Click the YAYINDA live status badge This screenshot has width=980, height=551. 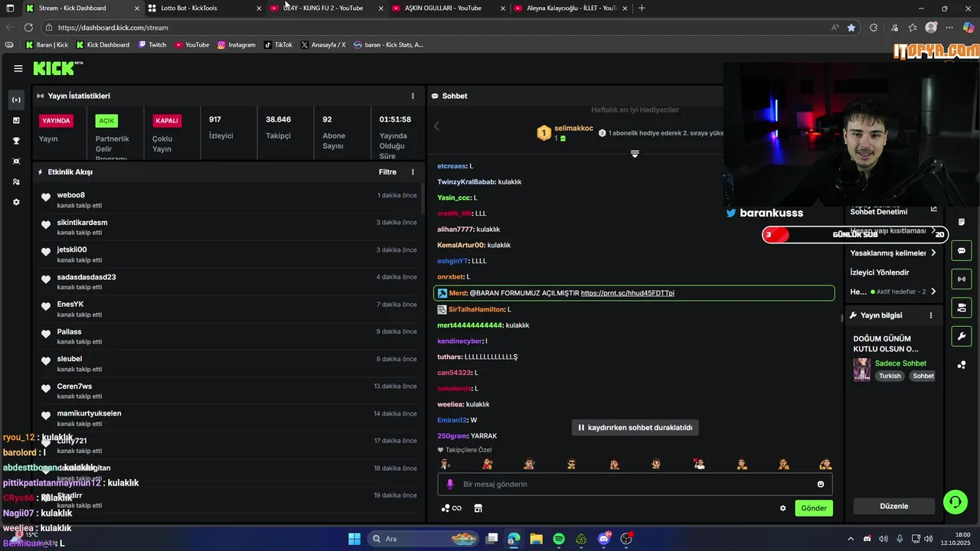pyautogui.click(x=57, y=121)
